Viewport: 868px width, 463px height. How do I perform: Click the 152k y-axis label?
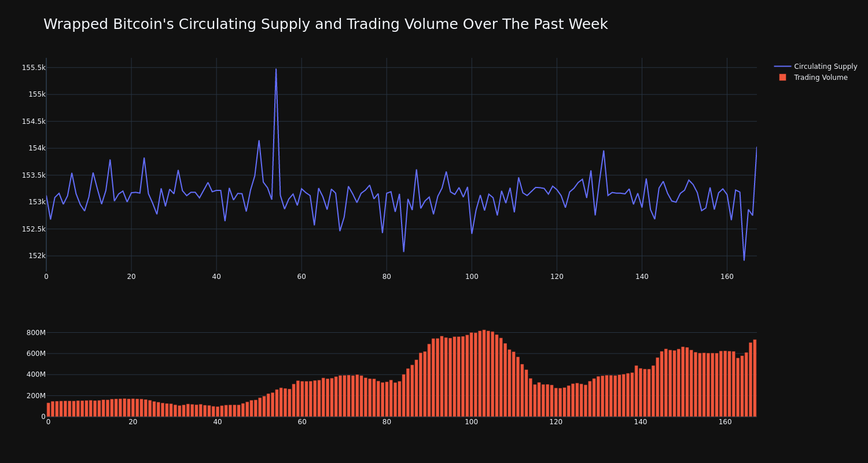point(37,256)
